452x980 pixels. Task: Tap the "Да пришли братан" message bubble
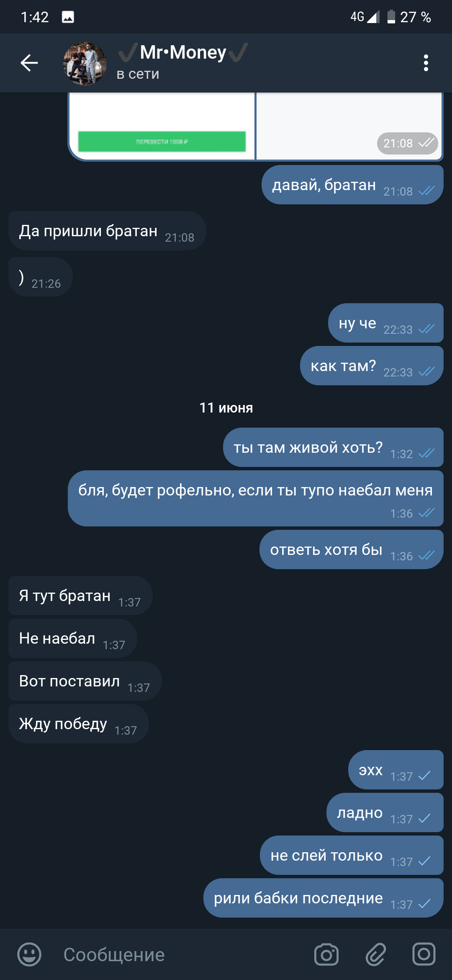point(107,231)
